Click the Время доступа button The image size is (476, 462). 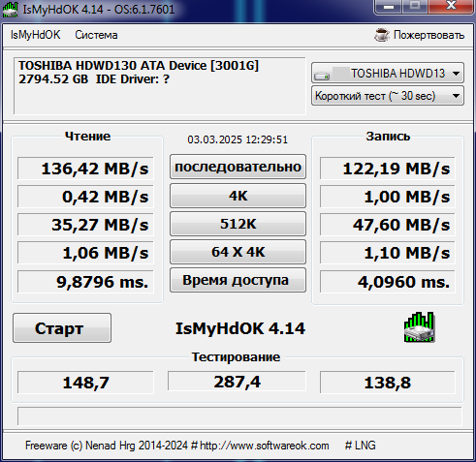tap(238, 280)
